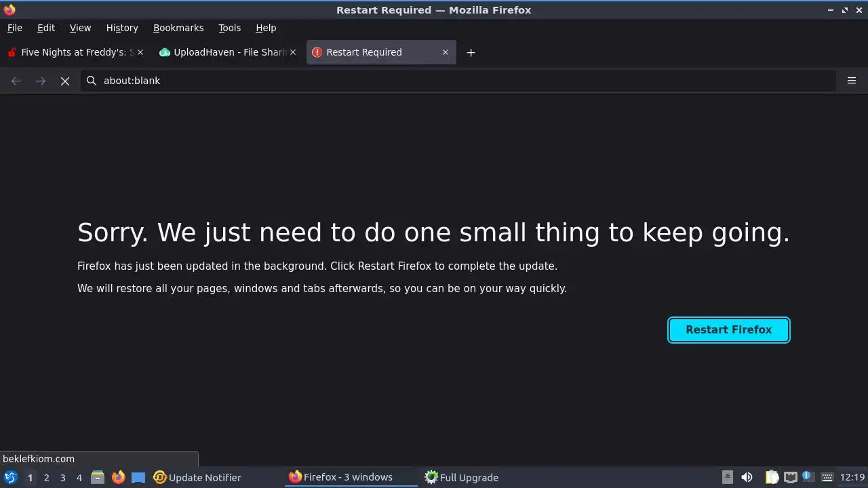Open the View menu

[x=80, y=28]
